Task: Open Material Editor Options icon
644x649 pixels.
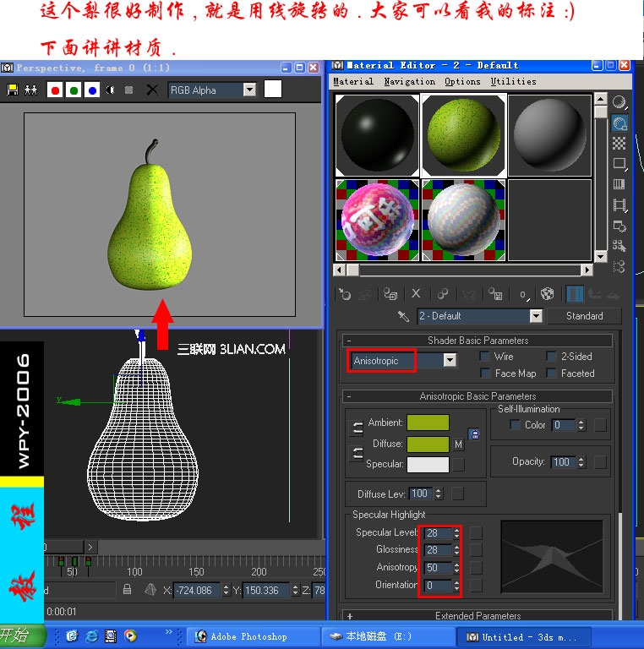Action: [x=619, y=226]
